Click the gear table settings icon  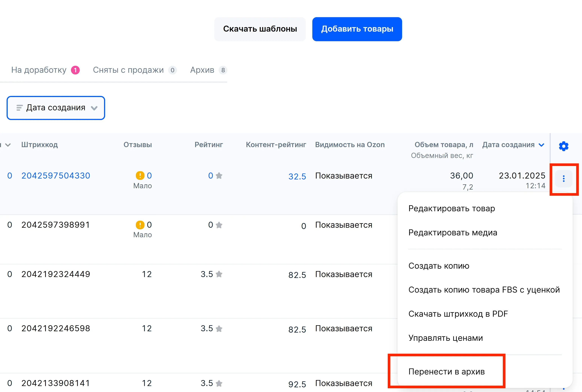coord(563,146)
